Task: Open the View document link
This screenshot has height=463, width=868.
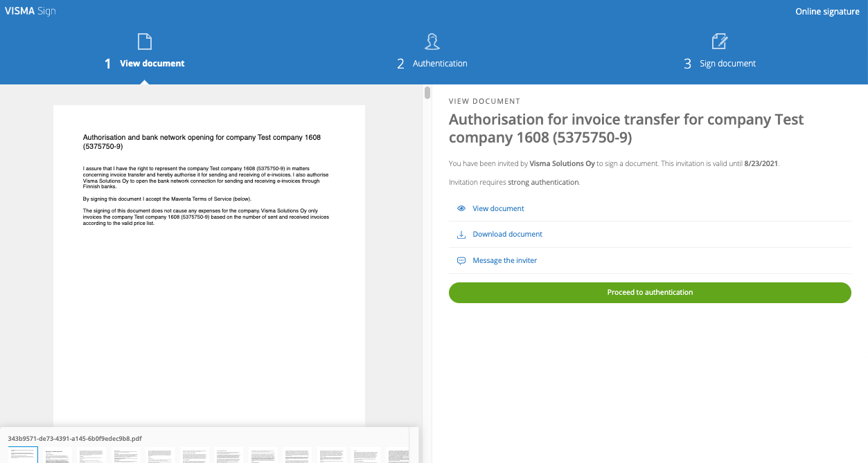Action: (498, 208)
